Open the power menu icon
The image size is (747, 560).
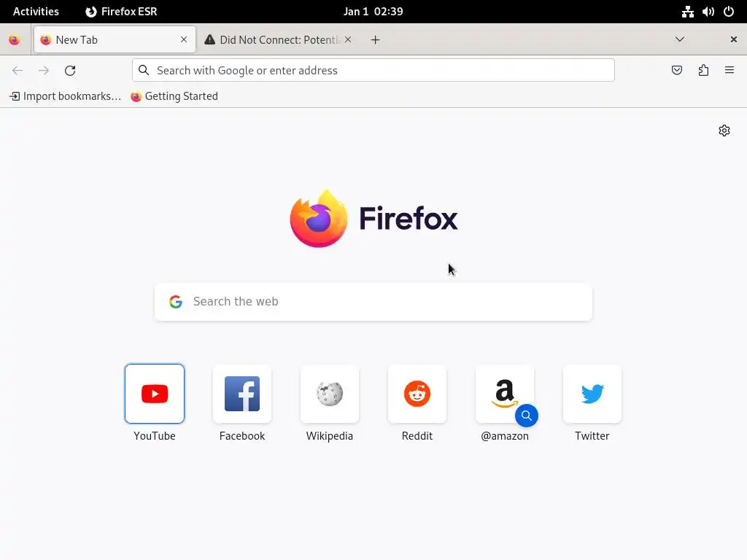click(x=729, y=12)
